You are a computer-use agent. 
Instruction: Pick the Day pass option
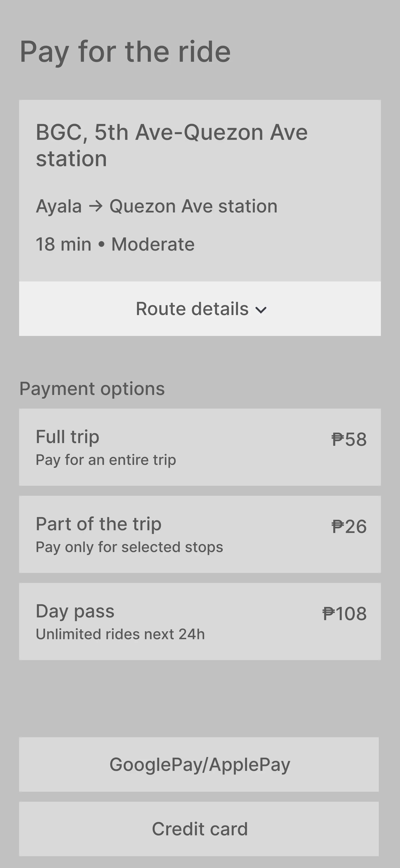pyautogui.click(x=200, y=621)
